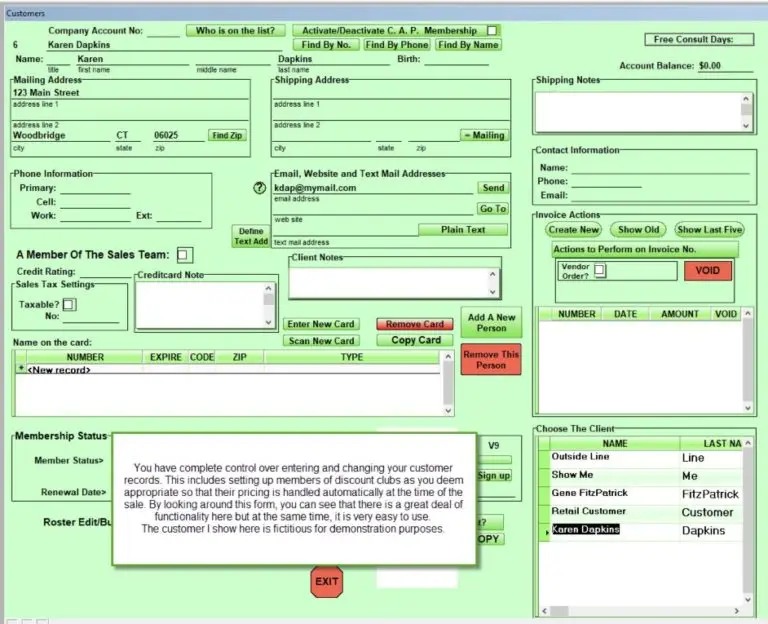Click Define Text Add button
This screenshot has width=768, height=624.
click(x=251, y=236)
